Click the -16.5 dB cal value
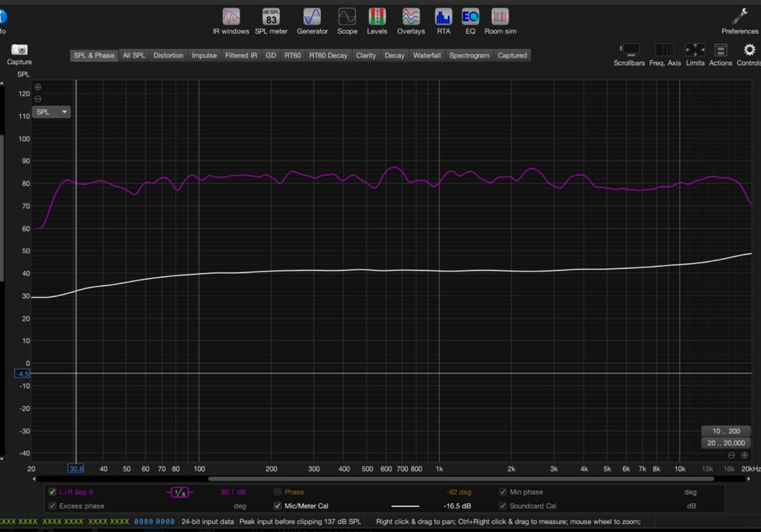 pos(457,506)
